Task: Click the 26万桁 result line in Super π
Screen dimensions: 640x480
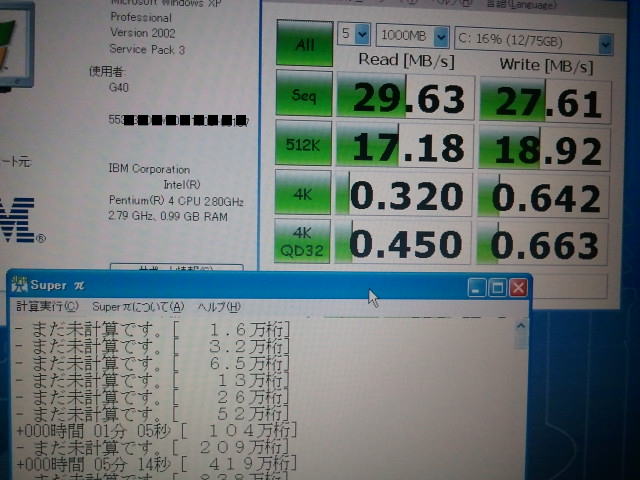Action: (152, 397)
